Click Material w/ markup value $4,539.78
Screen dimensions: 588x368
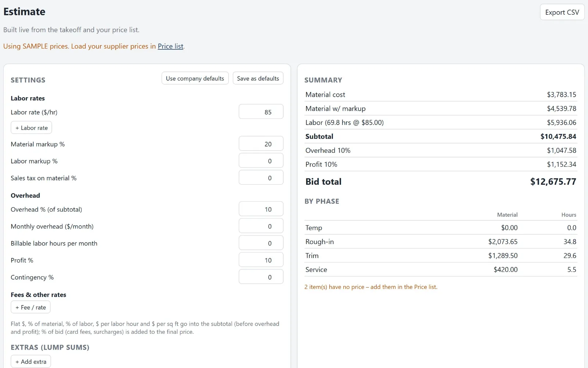(562, 109)
